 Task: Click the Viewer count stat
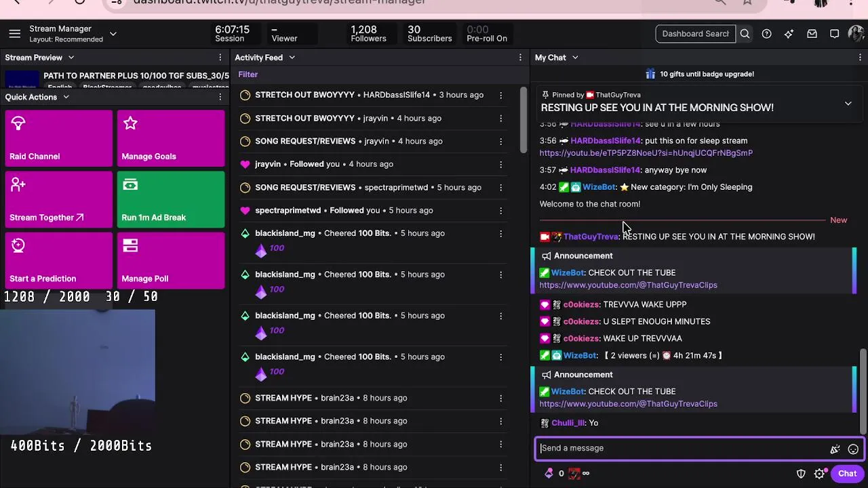pos(284,34)
